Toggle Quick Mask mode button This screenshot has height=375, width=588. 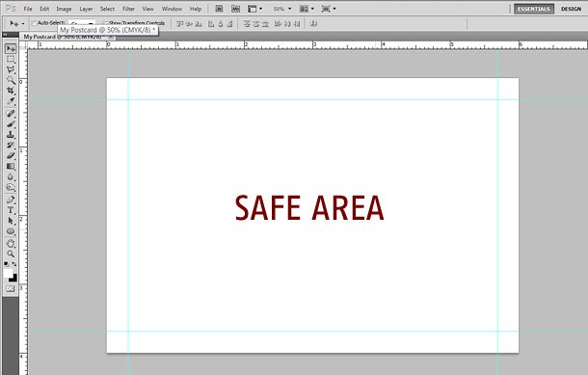point(11,289)
